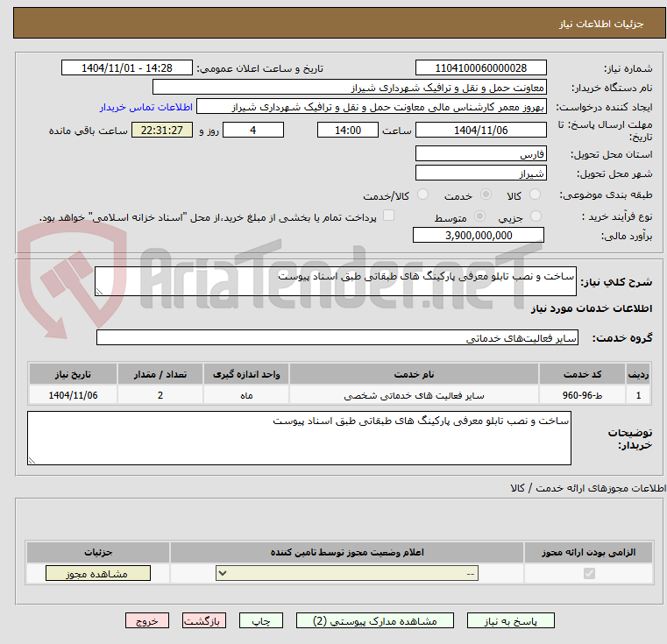
Task: Select the خدمت radio button
Action: click(486, 195)
